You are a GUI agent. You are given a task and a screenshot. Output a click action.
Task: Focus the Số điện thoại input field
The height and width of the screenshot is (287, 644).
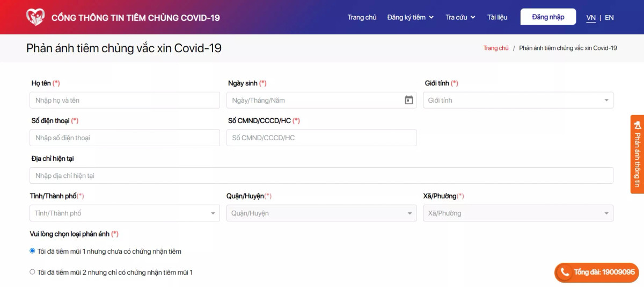tap(125, 138)
